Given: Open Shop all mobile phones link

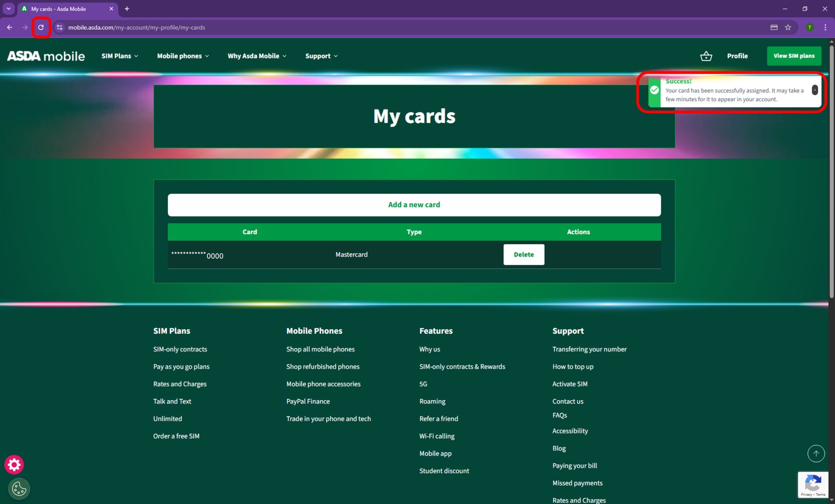Looking at the screenshot, I should [x=320, y=349].
